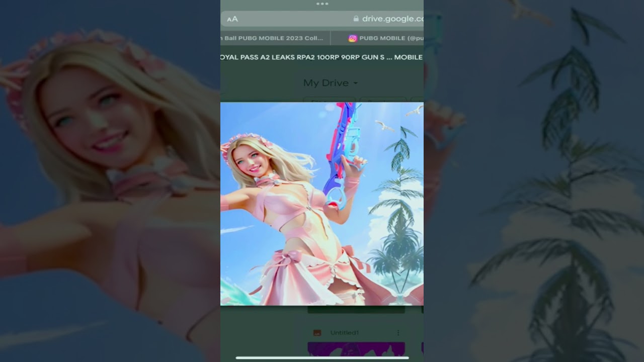Tap the home indicator bar below the page
Screen dimensions: 644x362
(322, 358)
